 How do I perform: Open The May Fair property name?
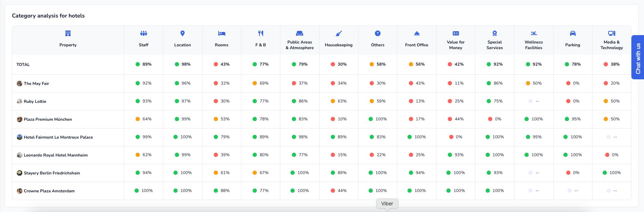(x=36, y=84)
